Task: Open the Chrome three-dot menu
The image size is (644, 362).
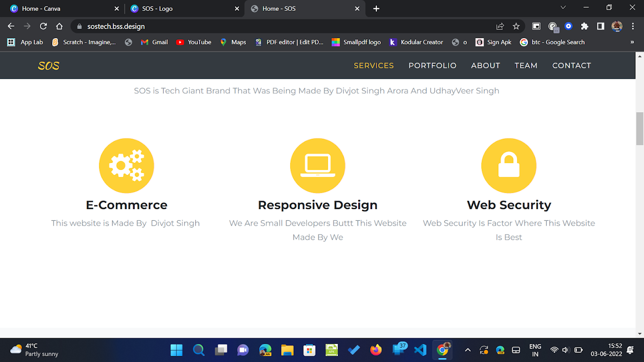Action: click(x=633, y=26)
